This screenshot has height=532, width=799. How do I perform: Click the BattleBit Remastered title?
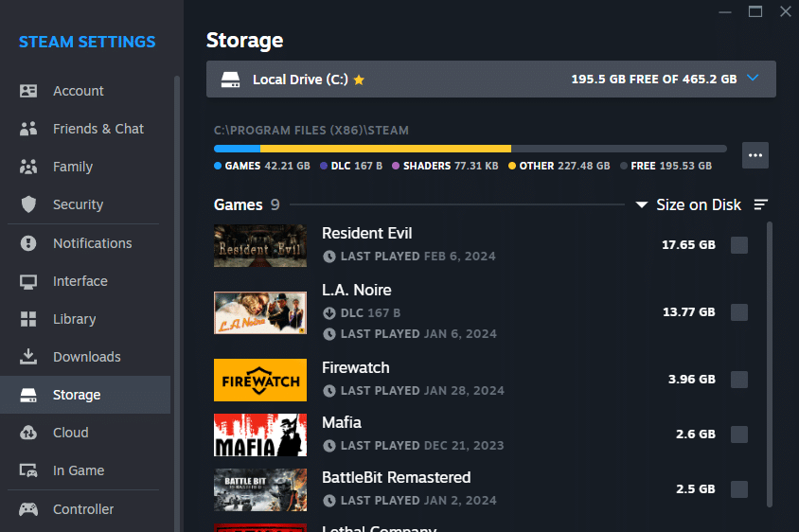(x=397, y=477)
